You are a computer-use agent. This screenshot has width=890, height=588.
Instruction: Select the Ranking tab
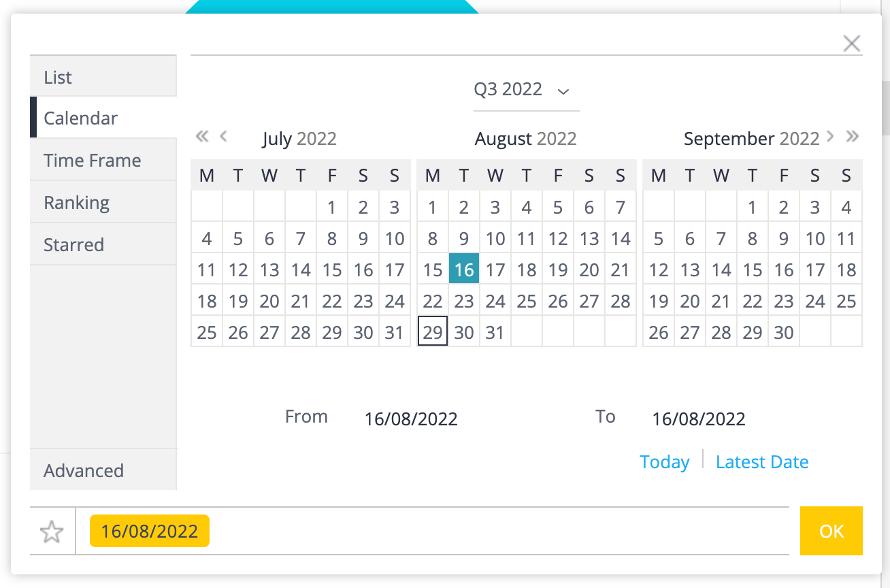click(x=103, y=203)
